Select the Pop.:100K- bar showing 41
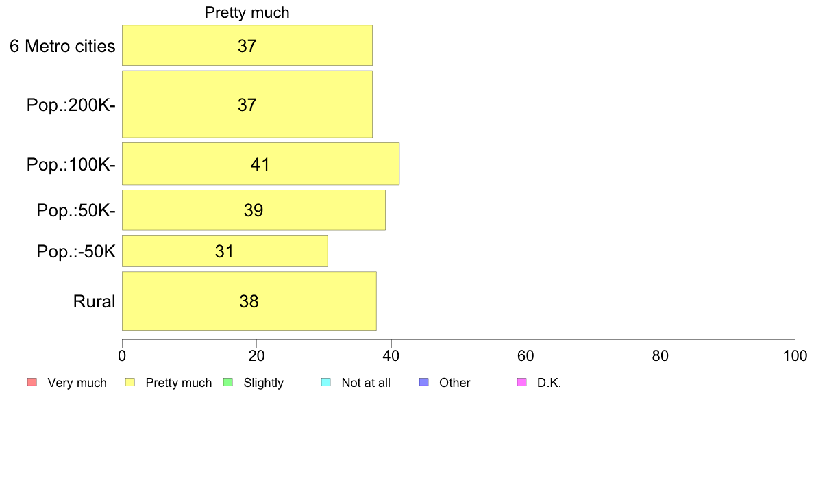 click(x=260, y=164)
